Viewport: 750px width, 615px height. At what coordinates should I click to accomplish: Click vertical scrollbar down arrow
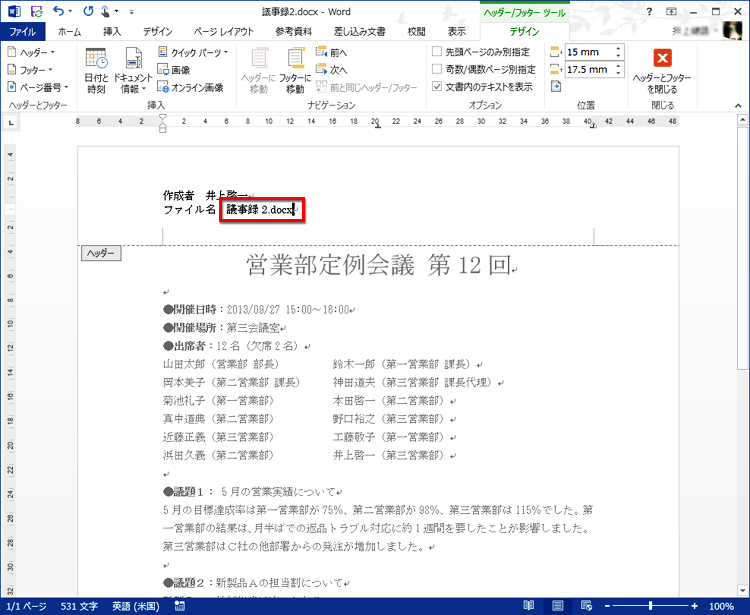tap(742, 590)
